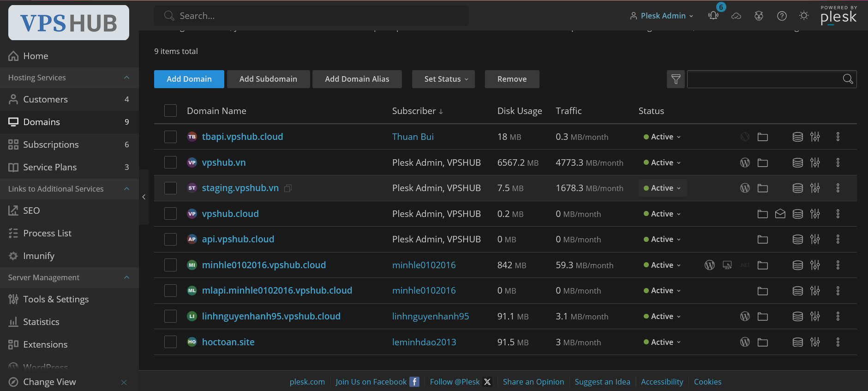Screen dimensions: 868x391
Task: Open the Plesk logo
Action: 838,16
